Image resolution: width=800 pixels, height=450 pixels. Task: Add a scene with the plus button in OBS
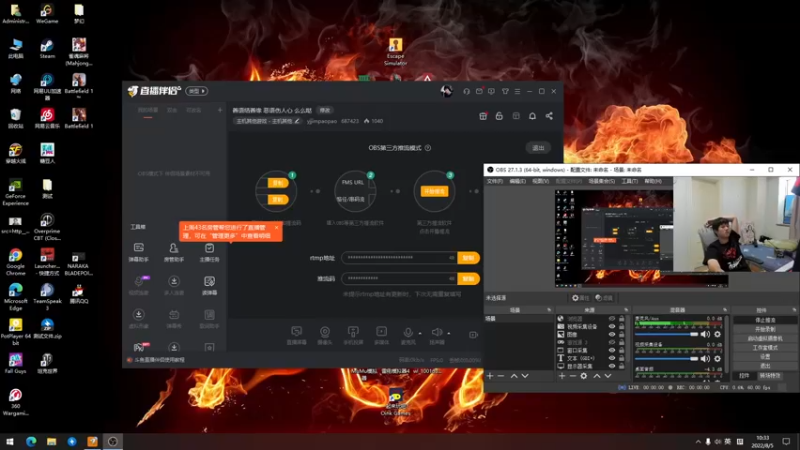(490, 376)
